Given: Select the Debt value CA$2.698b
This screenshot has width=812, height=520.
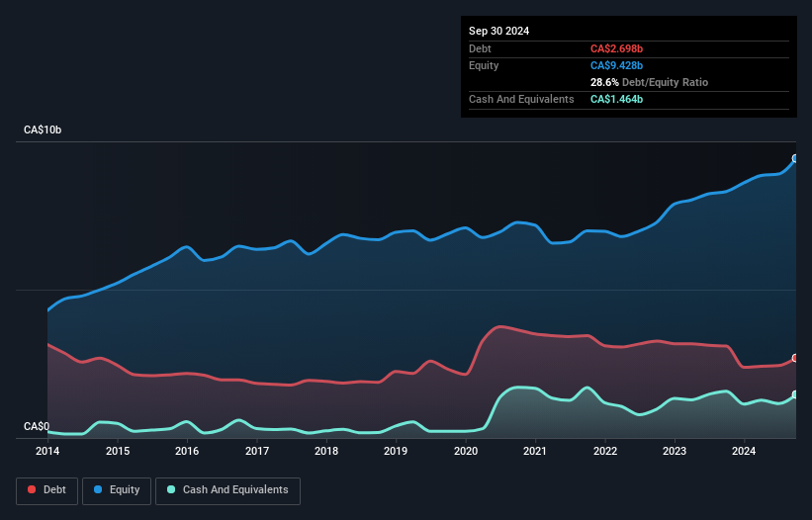Looking at the screenshot, I should 616,48.
